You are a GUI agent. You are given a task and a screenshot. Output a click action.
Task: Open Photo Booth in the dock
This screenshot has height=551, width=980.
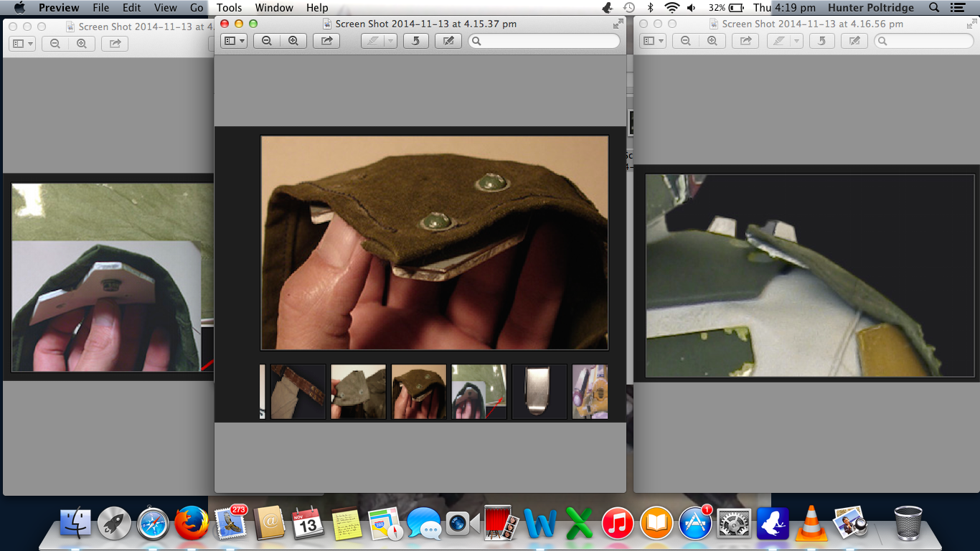pyautogui.click(x=498, y=523)
